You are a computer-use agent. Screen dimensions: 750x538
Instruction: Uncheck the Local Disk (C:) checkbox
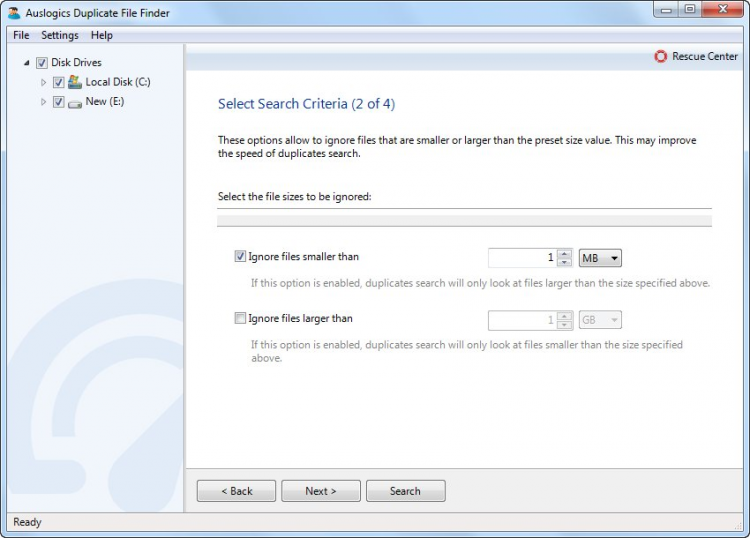(58, 82)
